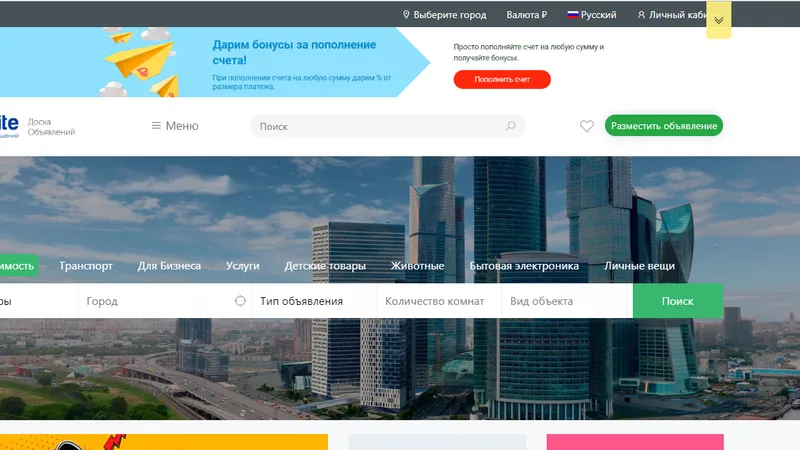Screen dimensions: 800x450
Task: Click the magnifier icon in search field
Action: [511, 126]
